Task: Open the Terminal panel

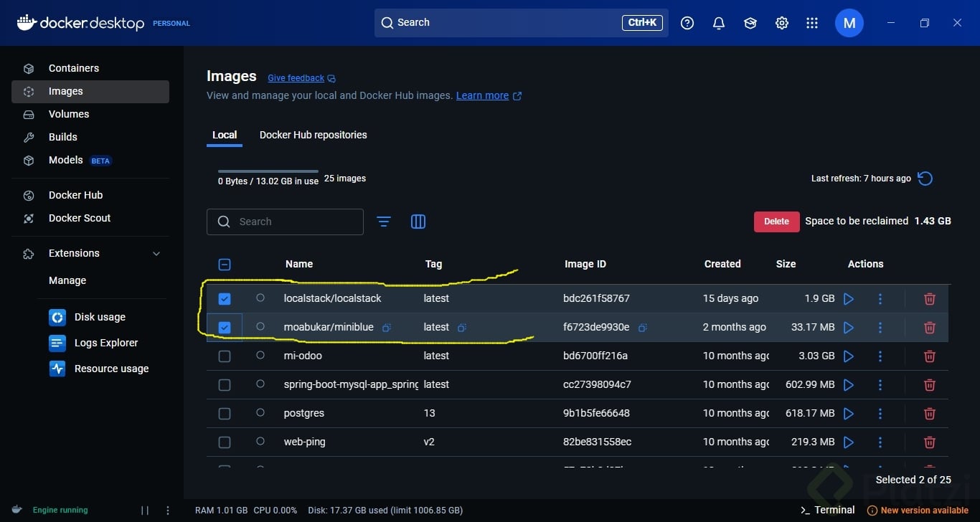Action: click(827, 510)
